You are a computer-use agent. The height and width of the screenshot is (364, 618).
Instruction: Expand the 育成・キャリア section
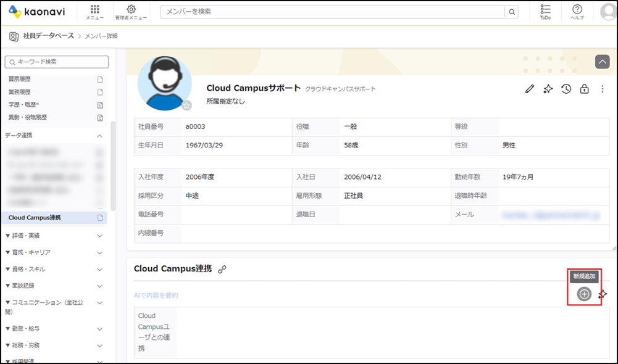(x=100, y=252)
